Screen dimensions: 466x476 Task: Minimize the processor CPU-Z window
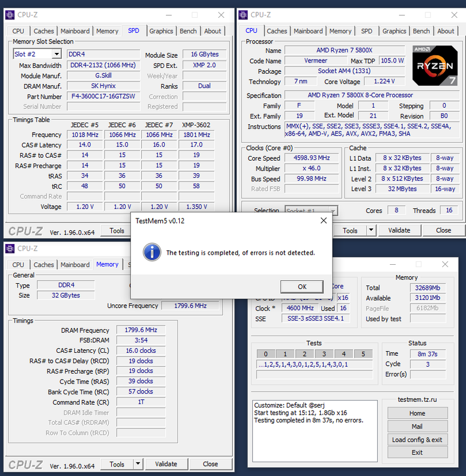(402, 15)
